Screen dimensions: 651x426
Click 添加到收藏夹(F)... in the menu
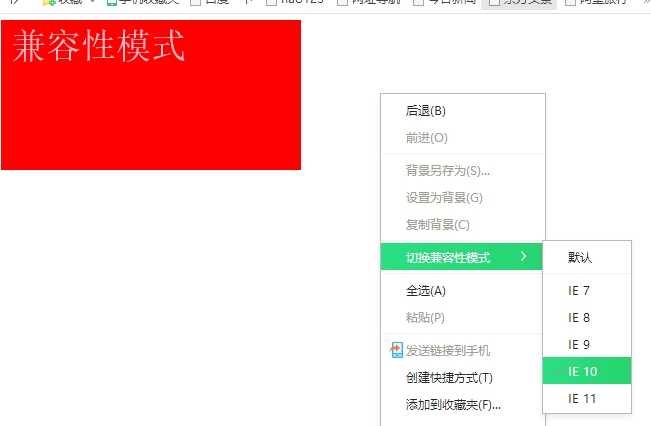pyautogui.click(x=463, y=405)
